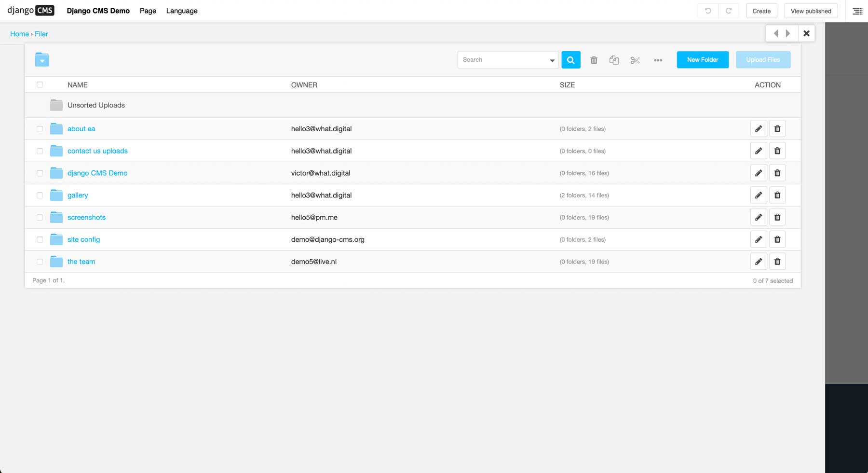Open the structure board icon top right
868x473 pixels.
point(857,11)
